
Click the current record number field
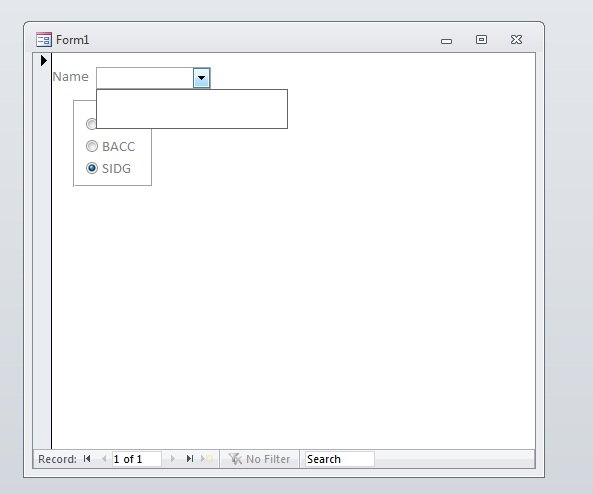(x=137, y=459)
